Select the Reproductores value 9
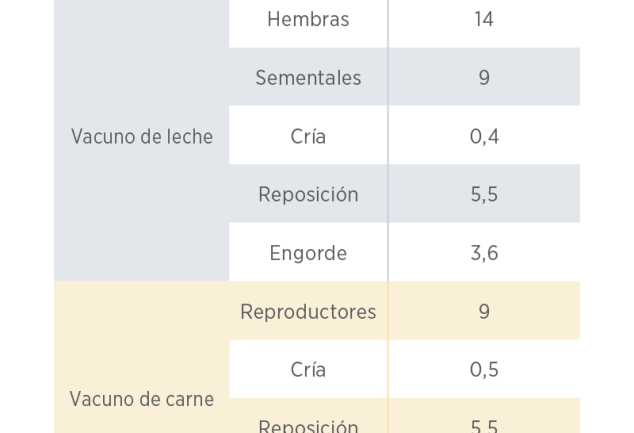634x433 pixels. (484, 312)
